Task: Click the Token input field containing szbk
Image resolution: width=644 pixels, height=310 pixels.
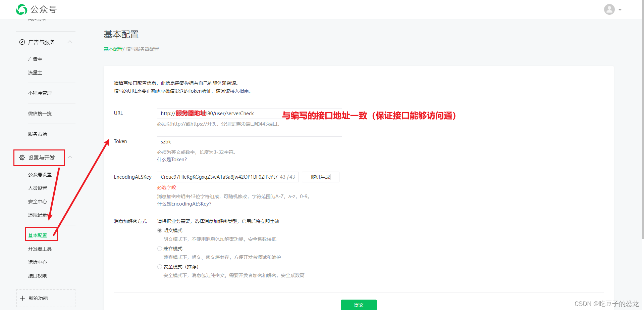Action: (x=250, y=142)
